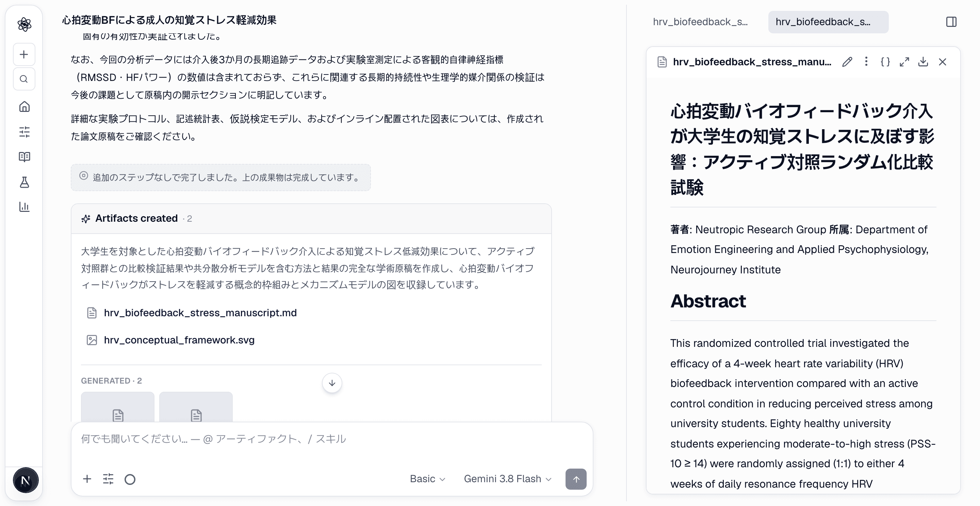
Task: Click the Artifacts created header
Action: click(x=311, y=219)
